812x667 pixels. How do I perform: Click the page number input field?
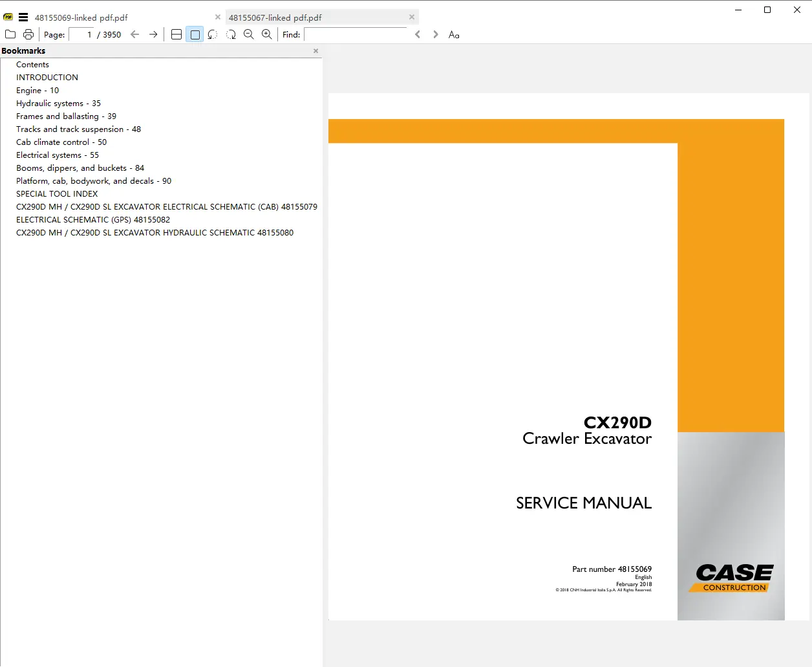pos(81,34)
